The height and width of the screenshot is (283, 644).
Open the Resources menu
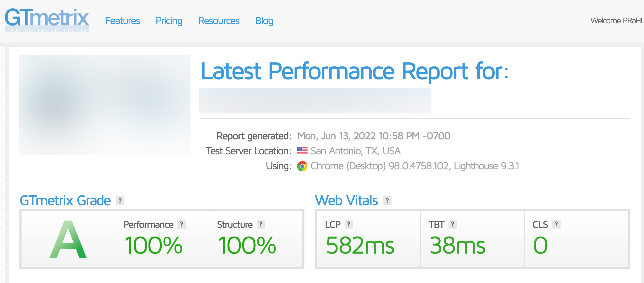(x=219, y=21)
